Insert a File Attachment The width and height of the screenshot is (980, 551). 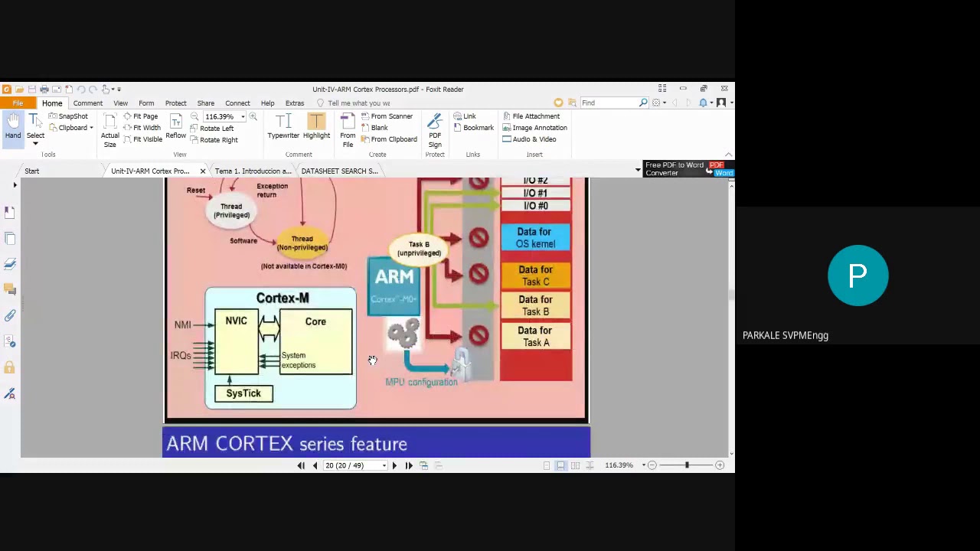[x=531, y=116]
